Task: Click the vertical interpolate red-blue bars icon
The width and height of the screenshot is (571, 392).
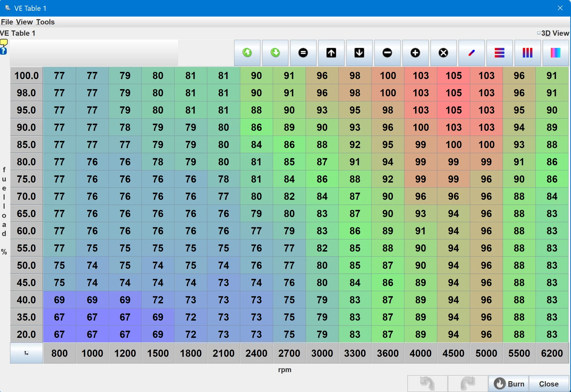Action: click(x=528, y=53)
